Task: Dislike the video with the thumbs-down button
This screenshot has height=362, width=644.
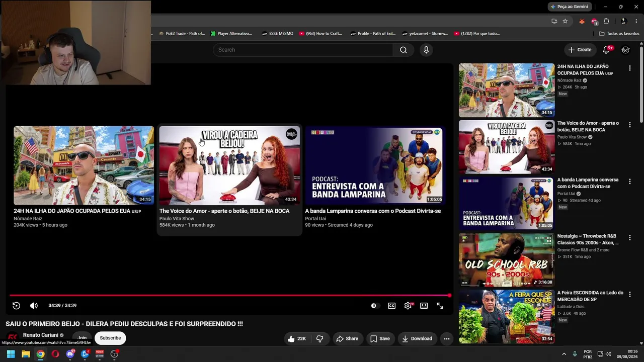Action: point(319,339)
